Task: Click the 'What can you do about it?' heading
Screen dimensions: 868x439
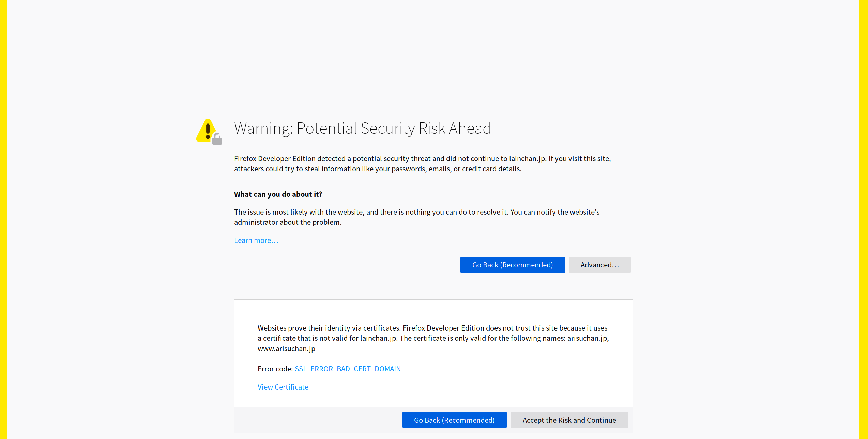Action: tap(278, 194)
